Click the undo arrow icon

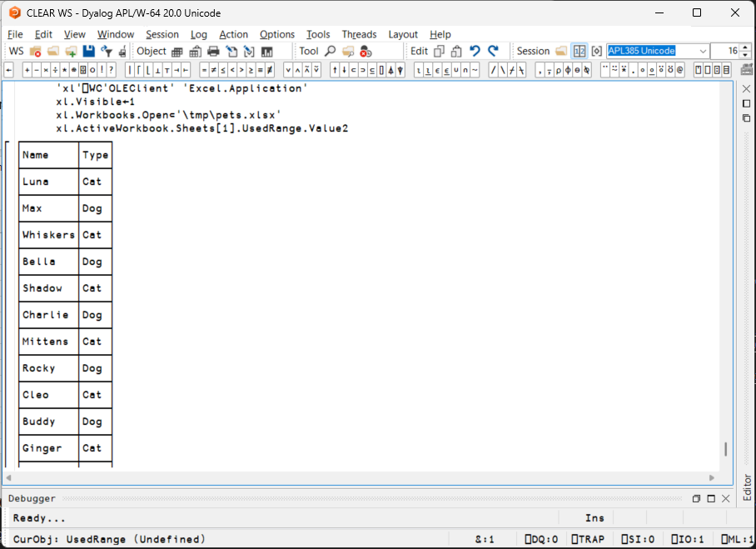coord(475,51)
